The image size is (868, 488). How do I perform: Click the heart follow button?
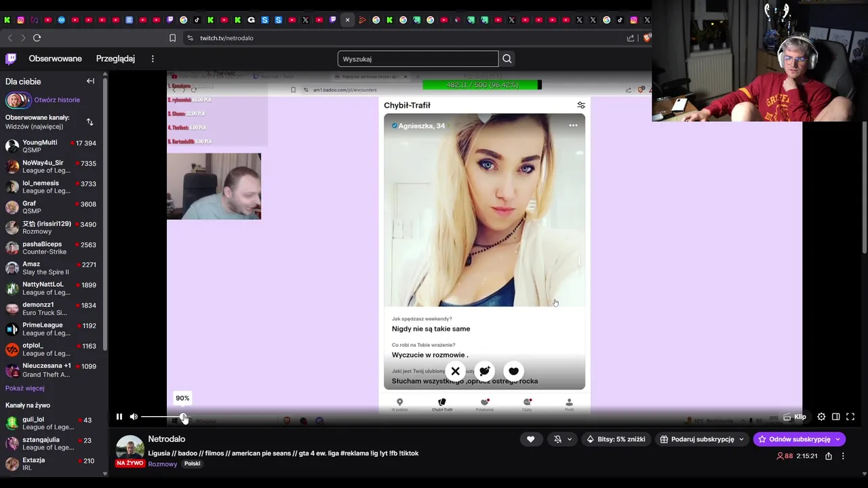coord(530,439)
